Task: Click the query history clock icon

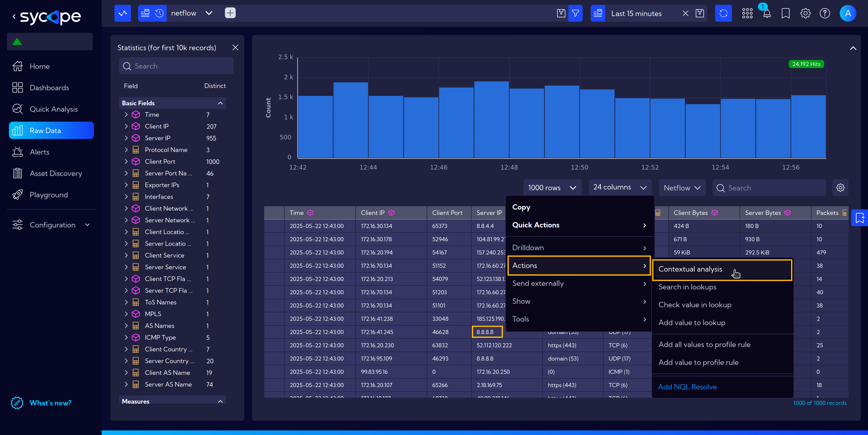Action: point(159,13)
